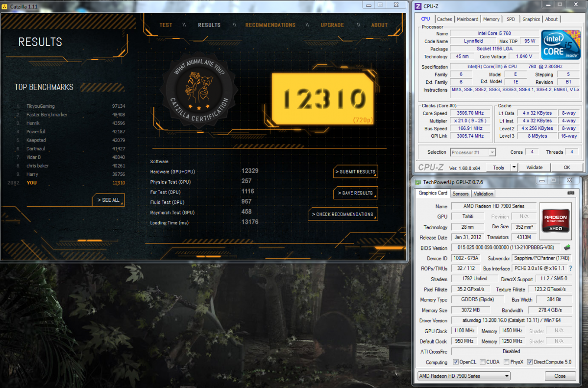Click the Loading Time value 13176

coord(250,222)
